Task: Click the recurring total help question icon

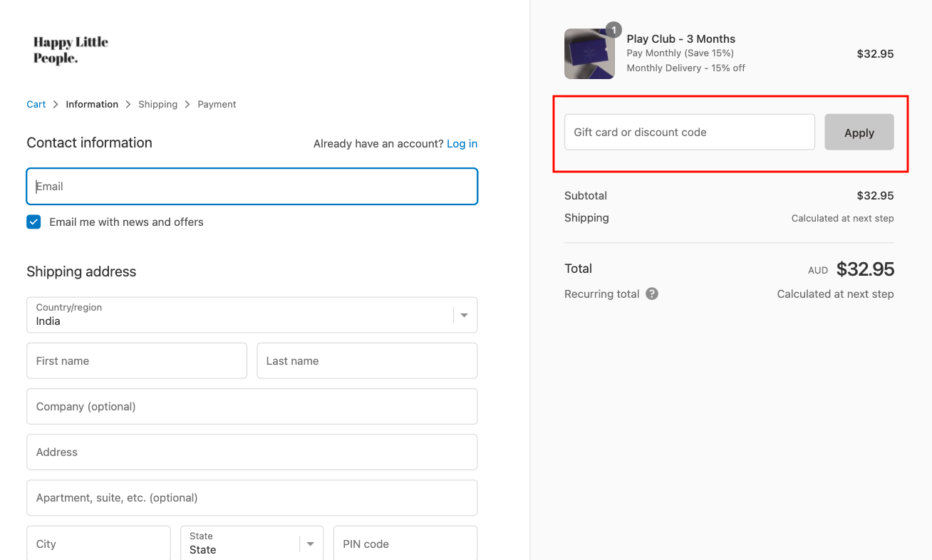Action: 652,294
